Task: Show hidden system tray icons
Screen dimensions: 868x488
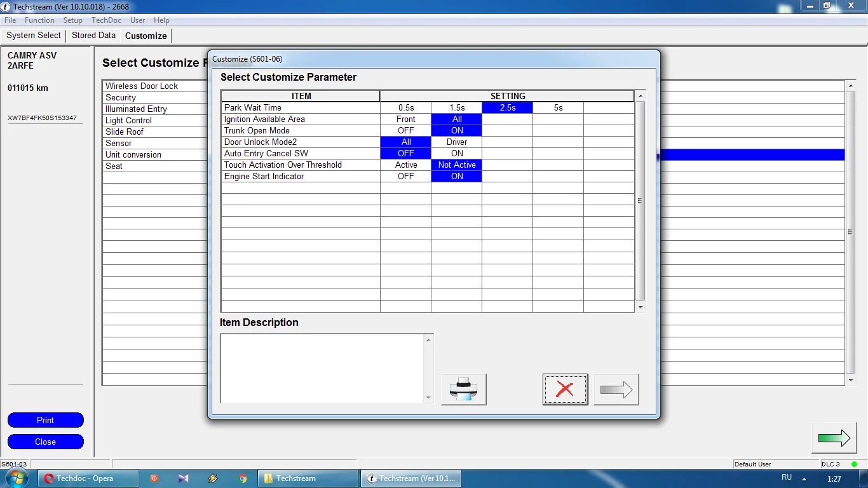Action: [804, 479]
